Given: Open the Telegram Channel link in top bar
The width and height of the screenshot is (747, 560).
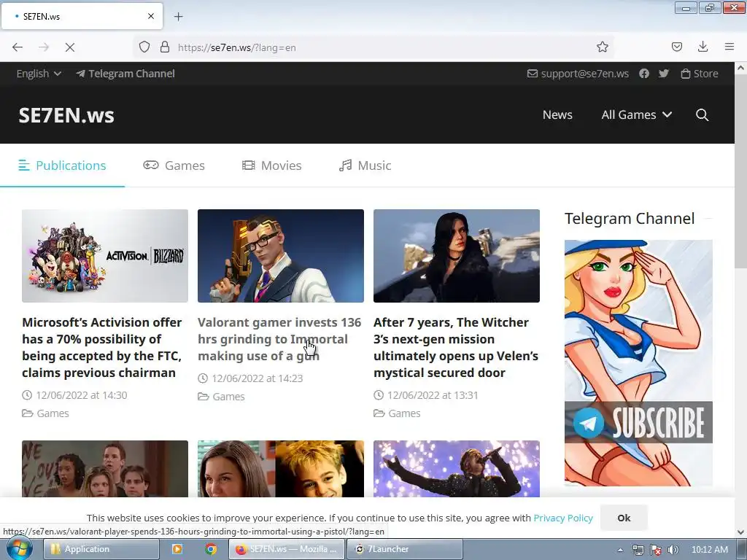Looking at the screenshot, I should point(125,74).
